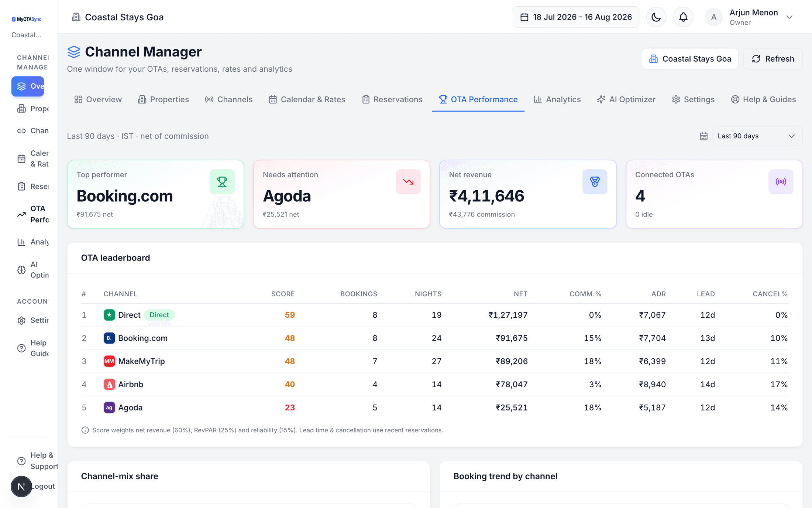Open the Help & Guides tab

pyautogui.click(x=763, y=99)
